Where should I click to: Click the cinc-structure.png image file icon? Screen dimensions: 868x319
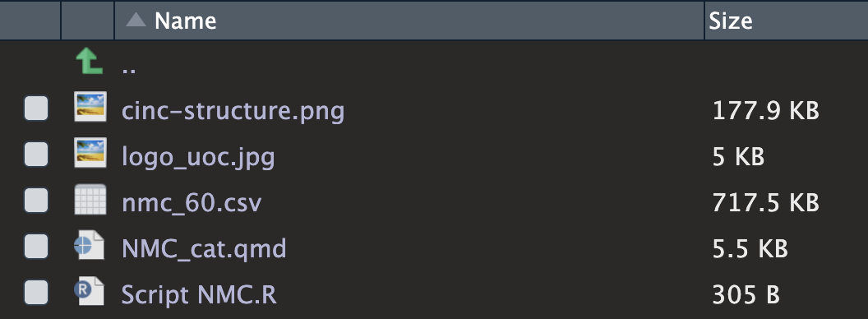click(90, 107)
